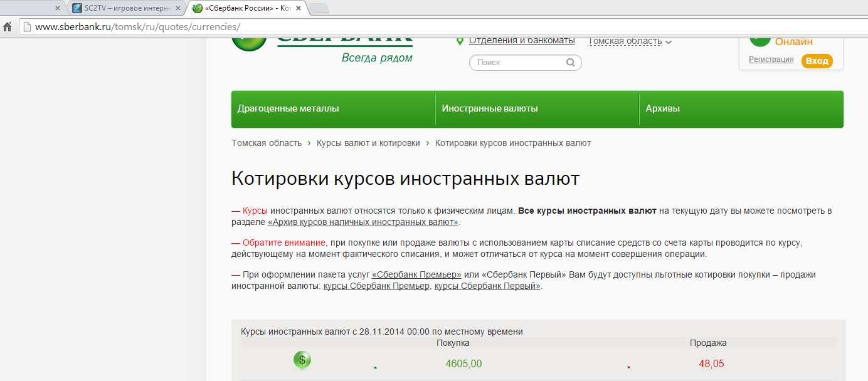Click the Покупка column header
Screen dimensions: 868x381
[x=453, y=343]
